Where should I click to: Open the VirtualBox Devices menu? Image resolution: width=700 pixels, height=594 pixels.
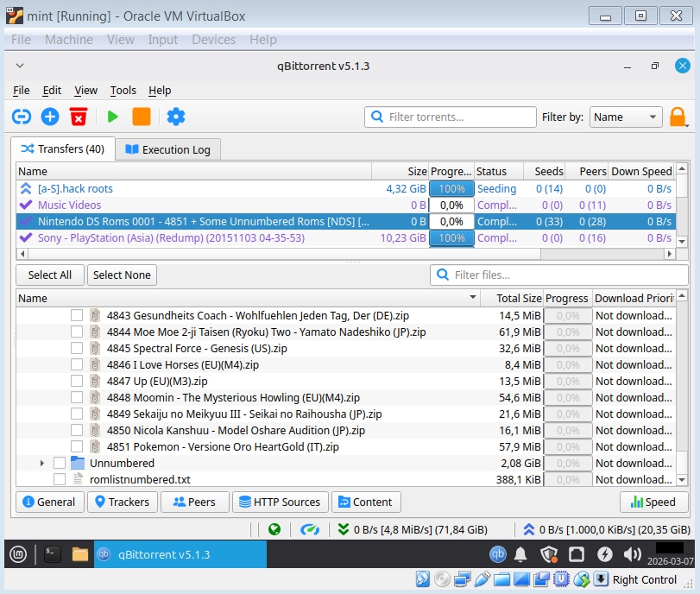pos(213,40)
